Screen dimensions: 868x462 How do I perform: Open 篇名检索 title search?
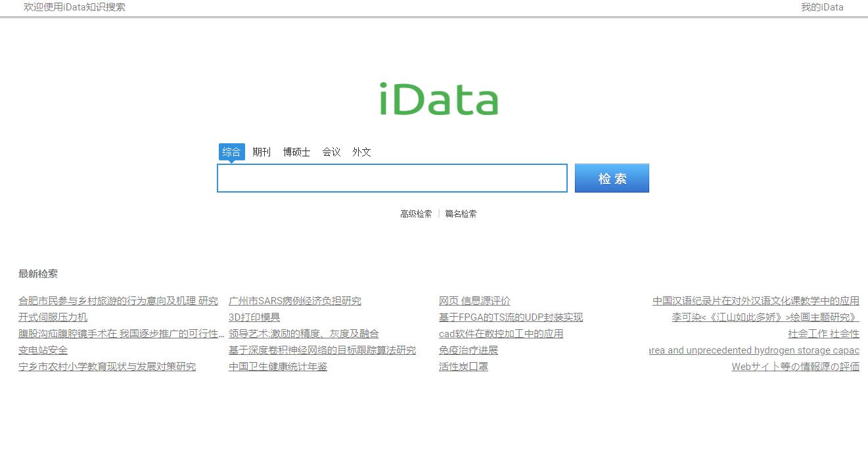click(x=461, y=214)
